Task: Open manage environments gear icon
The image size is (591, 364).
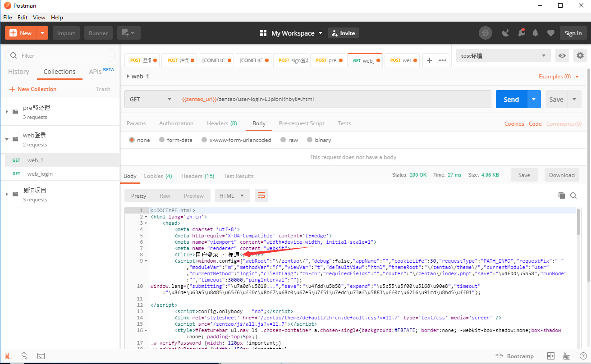Action: [x=580, y=56]
